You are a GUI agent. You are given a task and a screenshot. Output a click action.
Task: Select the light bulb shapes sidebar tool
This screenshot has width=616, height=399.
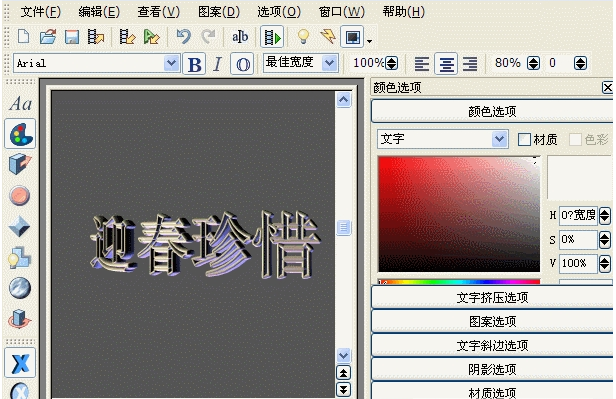pos(19,258)
